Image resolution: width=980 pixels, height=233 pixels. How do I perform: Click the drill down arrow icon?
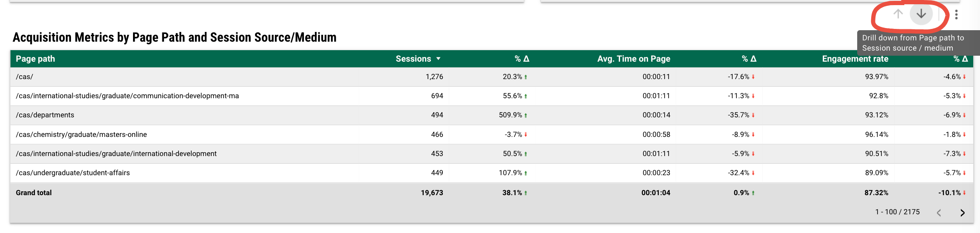point(921,14)
